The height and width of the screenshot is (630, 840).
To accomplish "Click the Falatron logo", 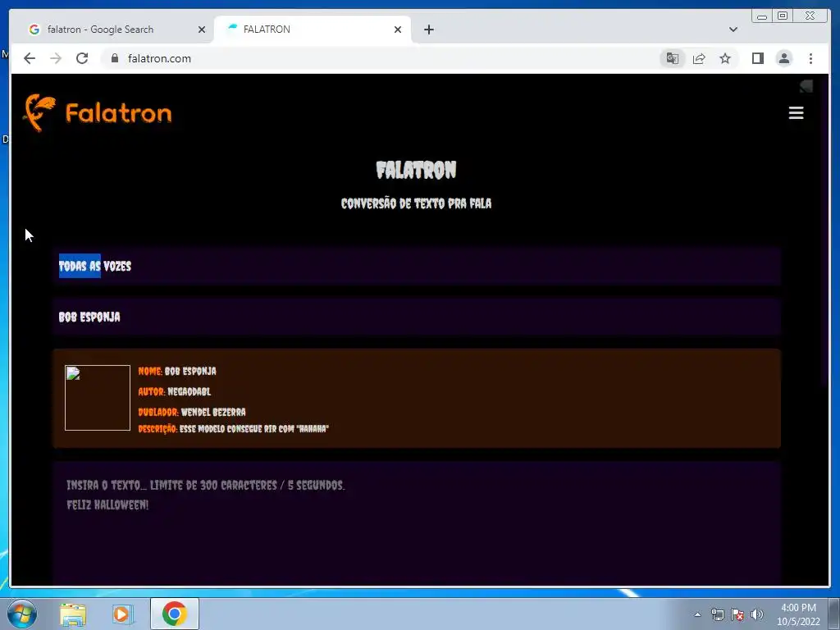I will pyautogui.click(x=97, y=113).
